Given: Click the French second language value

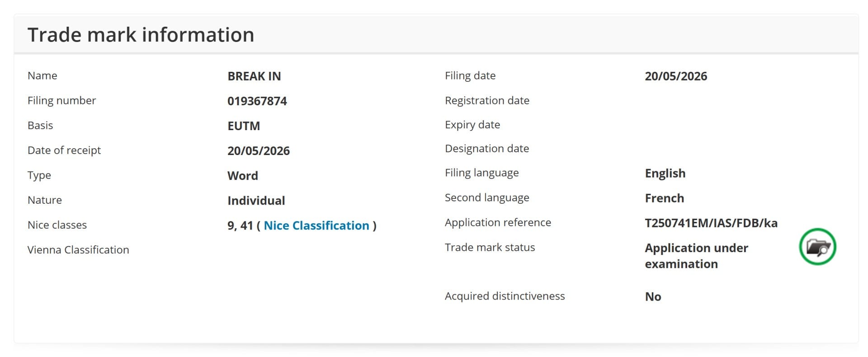Looking at the screenshot, I should 665,198.
